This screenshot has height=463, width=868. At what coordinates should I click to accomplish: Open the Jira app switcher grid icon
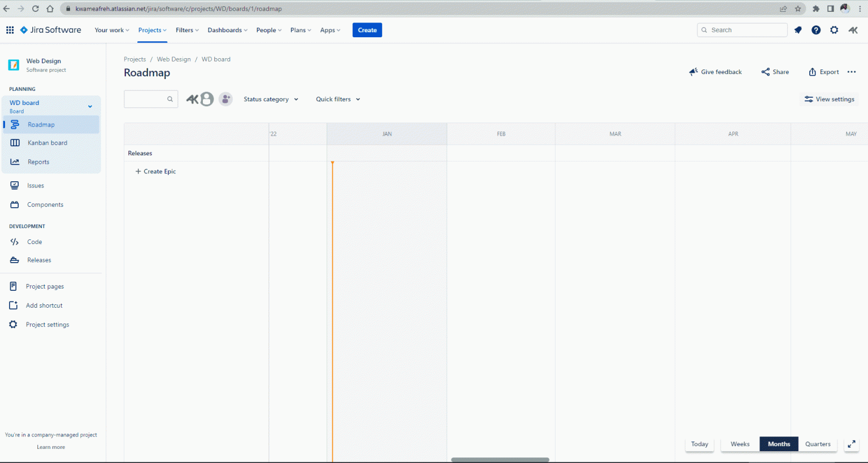tap(10, 29)
